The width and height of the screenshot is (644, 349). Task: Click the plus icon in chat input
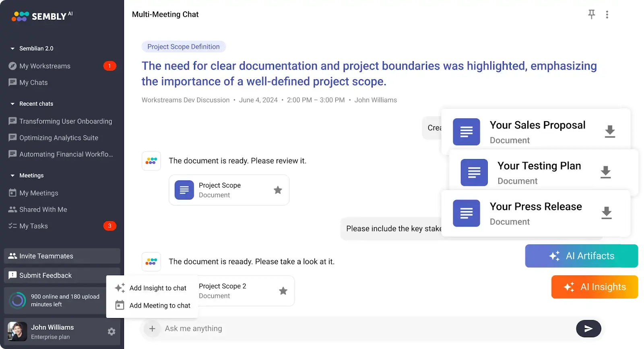click(152, 328)
